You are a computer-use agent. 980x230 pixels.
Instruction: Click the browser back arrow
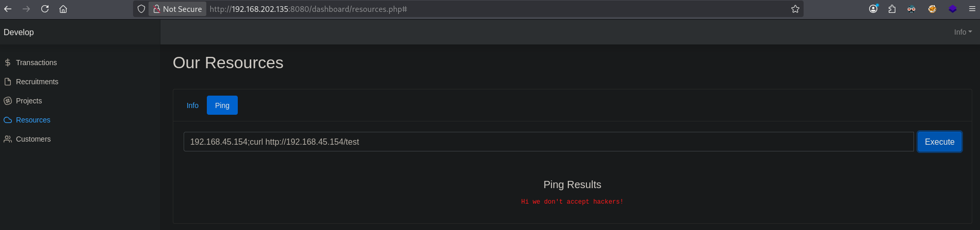[x=8, y=9]
